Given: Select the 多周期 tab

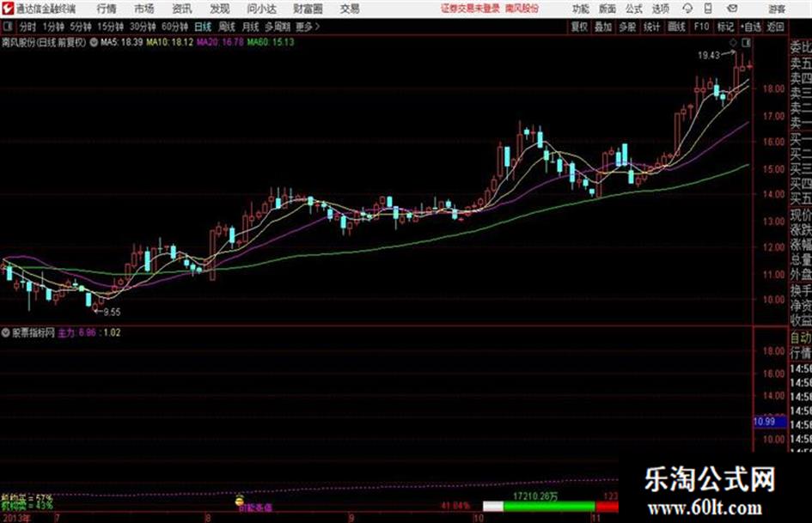Looking at the screenshot, I should 278,27.
